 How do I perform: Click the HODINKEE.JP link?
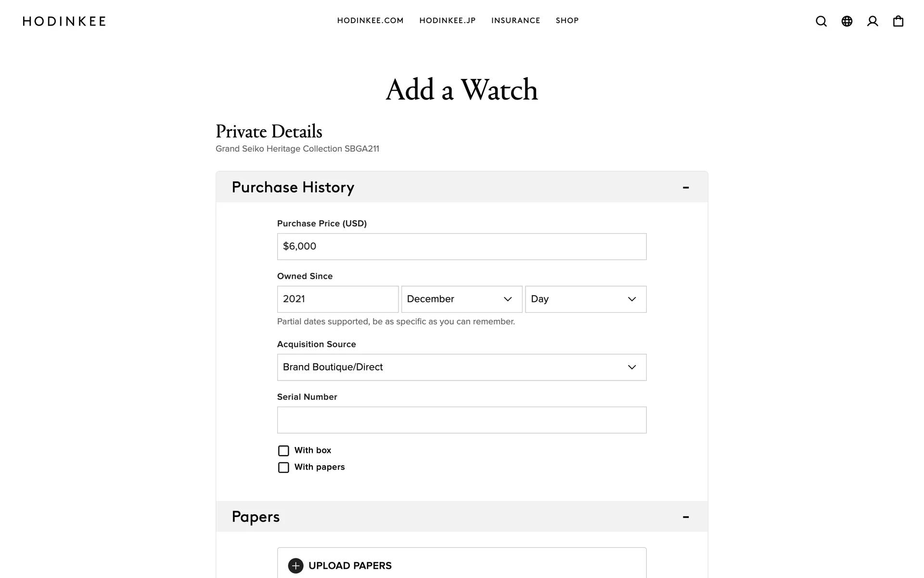[447, 21]
